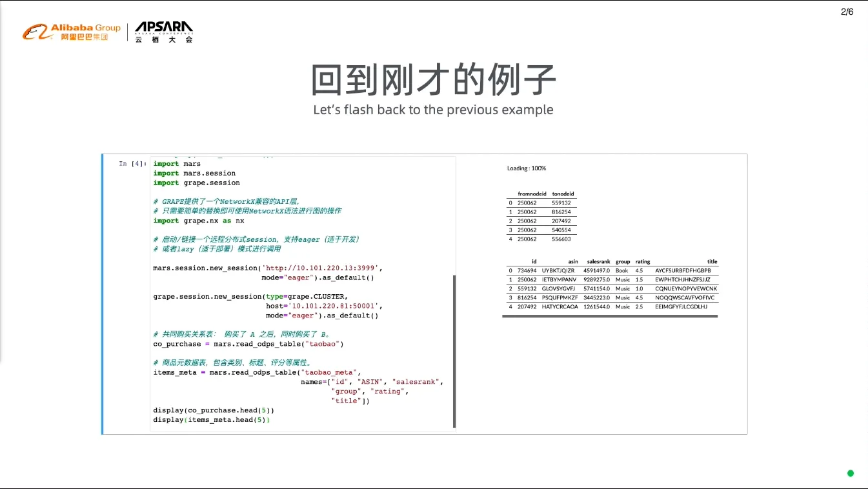This screenshot has height=489, width=868.
Task: Click the 'import mars.session' code line
Action: coord(194,173)
